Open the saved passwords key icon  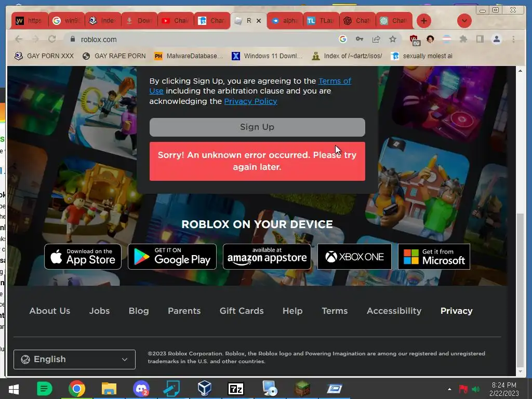360,39
